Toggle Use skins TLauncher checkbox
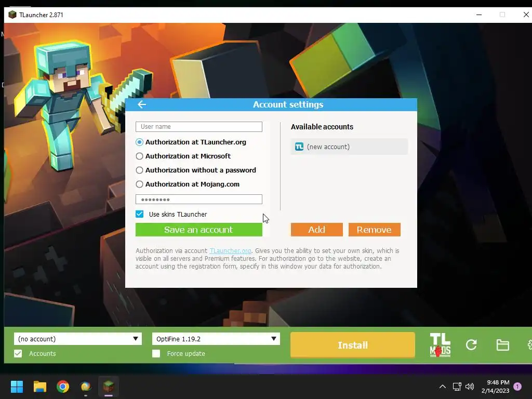 [x=139, y=214]
